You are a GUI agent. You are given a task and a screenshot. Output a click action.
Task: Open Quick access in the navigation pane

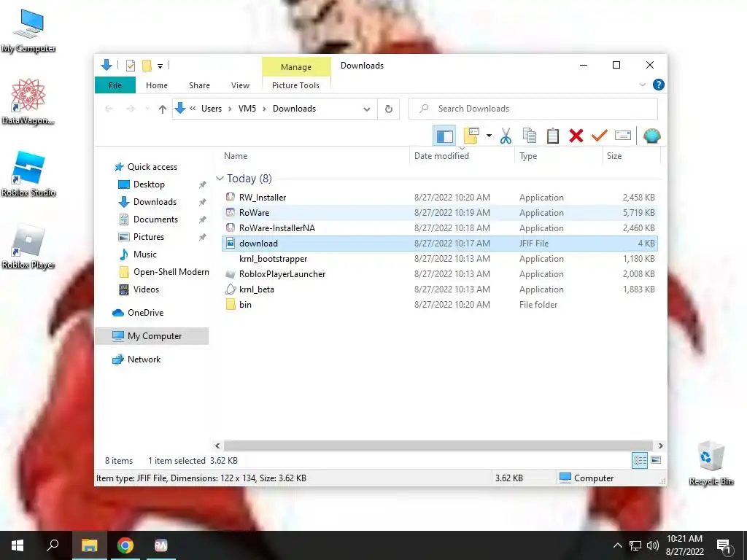[x=152, y=167]
